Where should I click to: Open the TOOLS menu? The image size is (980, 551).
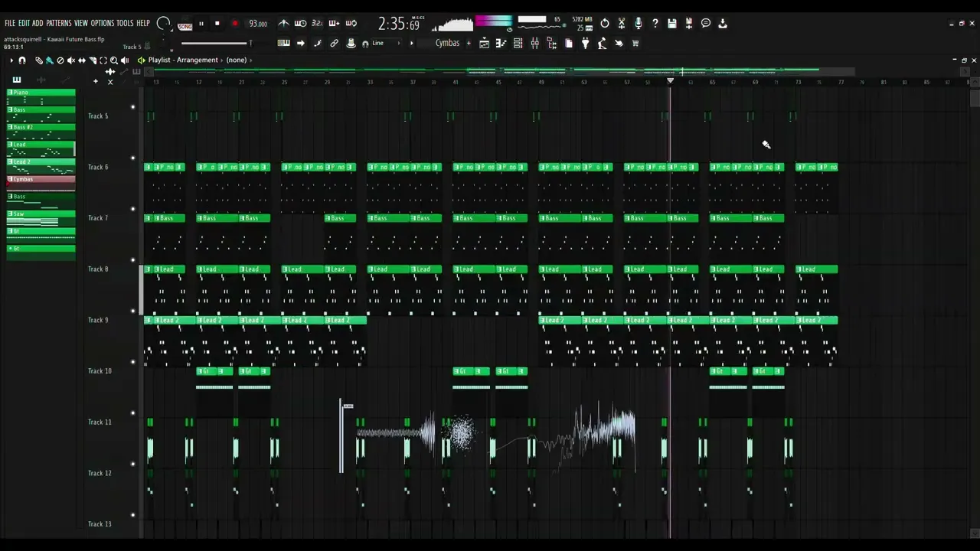(x=124, y=24)
